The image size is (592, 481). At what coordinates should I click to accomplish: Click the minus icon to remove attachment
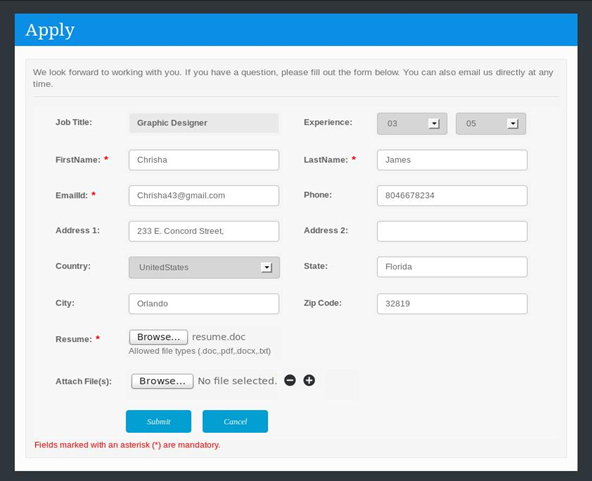[290, 380]
